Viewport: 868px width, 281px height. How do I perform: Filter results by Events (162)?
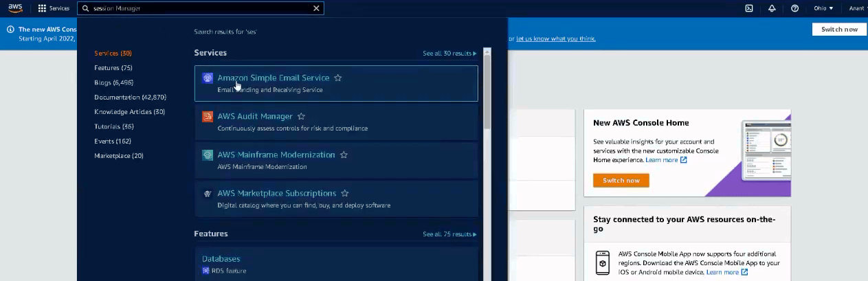click(x=113, y=141)
